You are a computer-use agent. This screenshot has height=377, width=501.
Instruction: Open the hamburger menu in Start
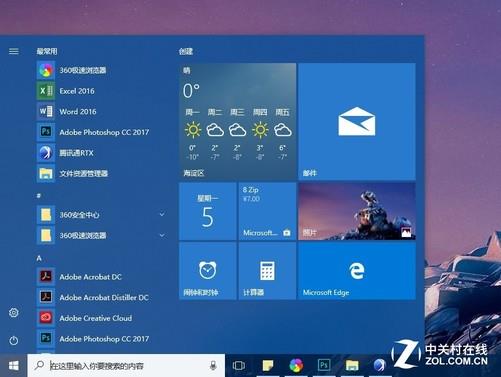[x=14, y=51]
